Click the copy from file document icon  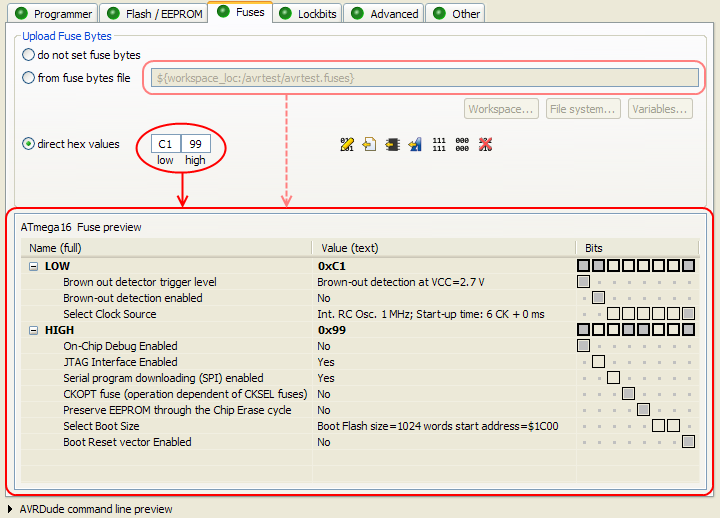point(370,144)
